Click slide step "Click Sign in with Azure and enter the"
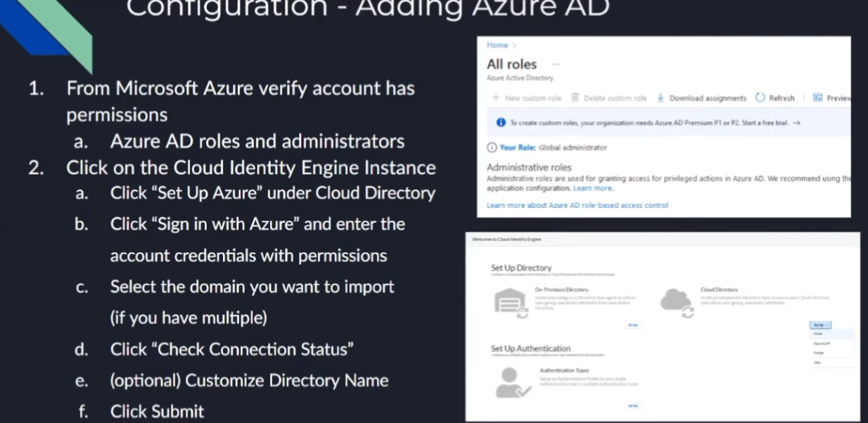This screenshot has height=423, width=868. point(257,224)
